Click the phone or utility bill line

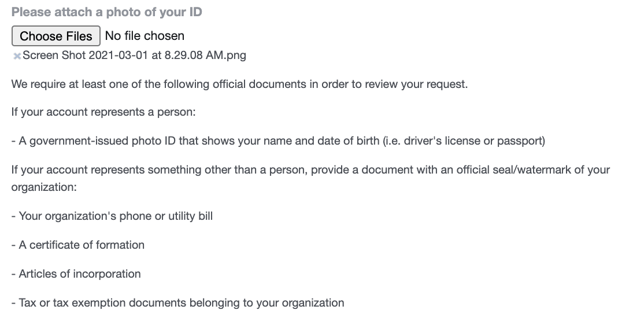[112, 216]
